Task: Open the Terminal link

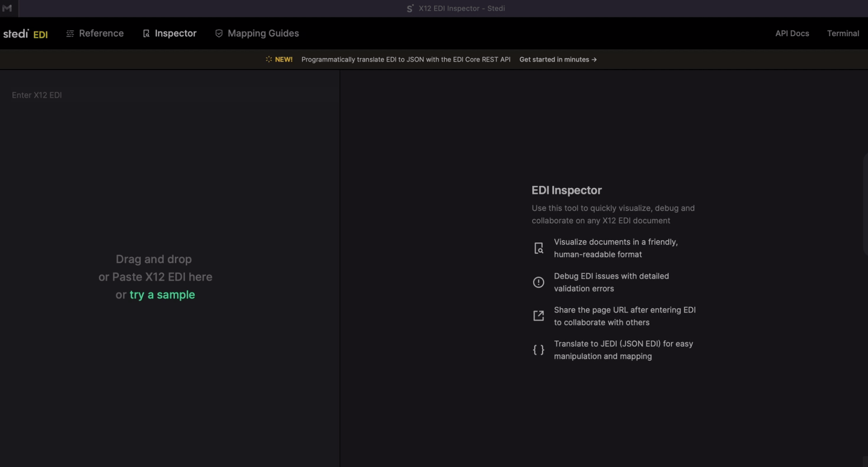Action: 843,33
